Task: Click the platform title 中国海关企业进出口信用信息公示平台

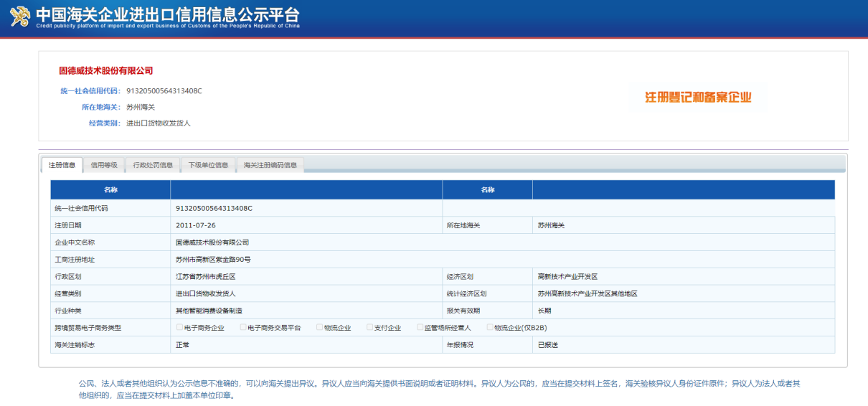Action: 168,14
